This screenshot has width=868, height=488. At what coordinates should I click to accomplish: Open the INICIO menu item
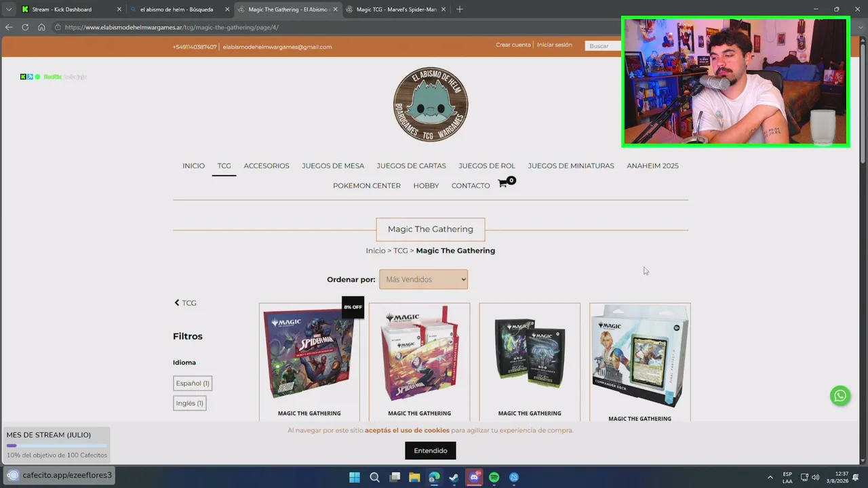[193, 165]
